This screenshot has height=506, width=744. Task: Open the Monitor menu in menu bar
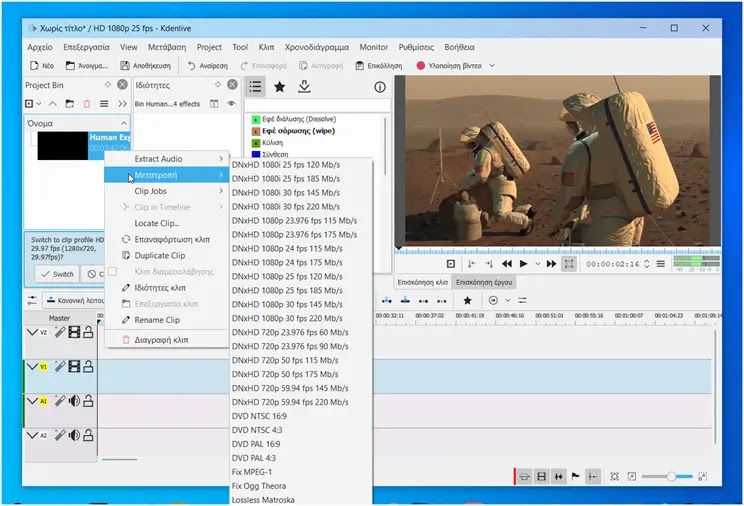(373, 47)
